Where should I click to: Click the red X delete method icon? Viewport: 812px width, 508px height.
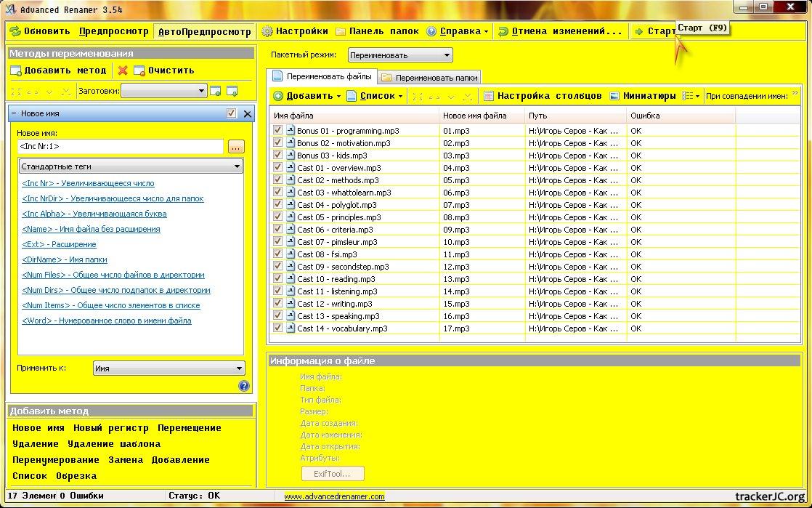[123, 70]
